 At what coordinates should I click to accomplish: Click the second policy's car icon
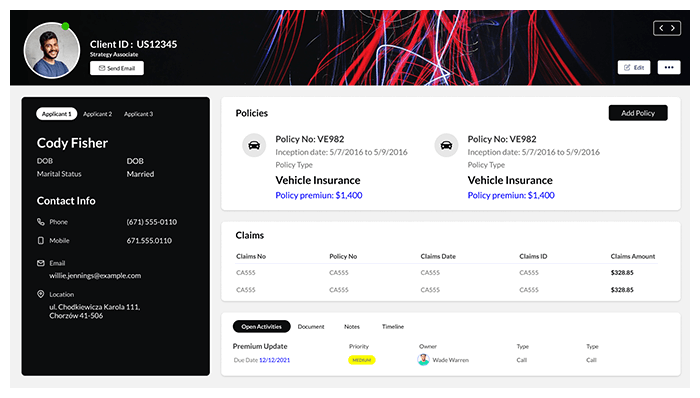(446, 145)
